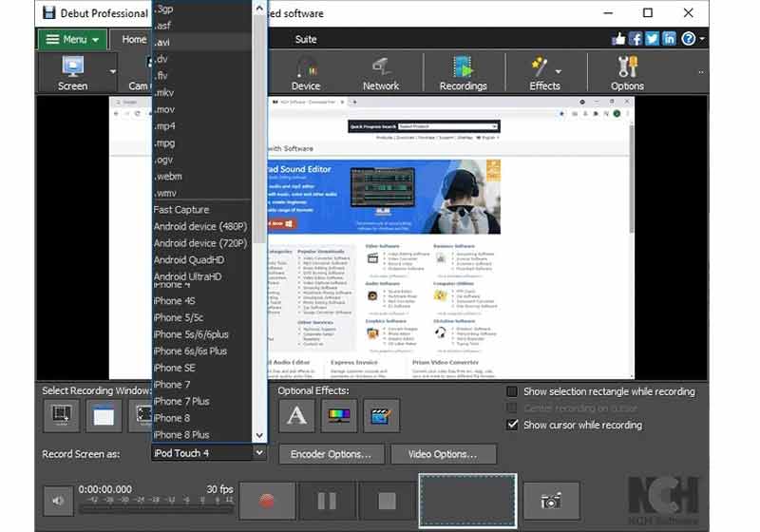Viewport: 760px width, 532px height.
Task: Select the Network capture source
Action: [381, 73]
